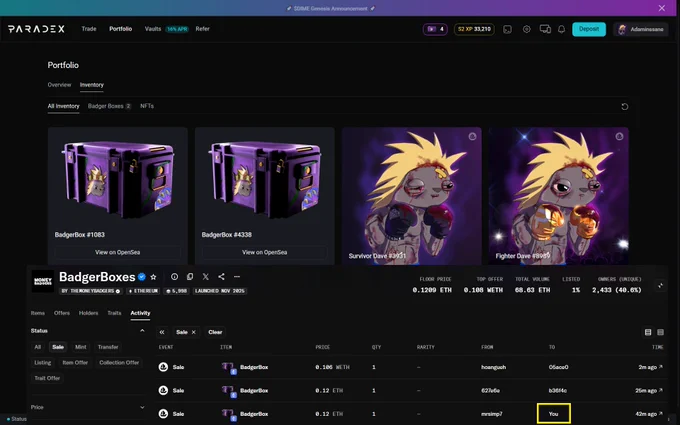
Task: Open the Refer page
Action: pyautogui.click(x=203, y=29)
